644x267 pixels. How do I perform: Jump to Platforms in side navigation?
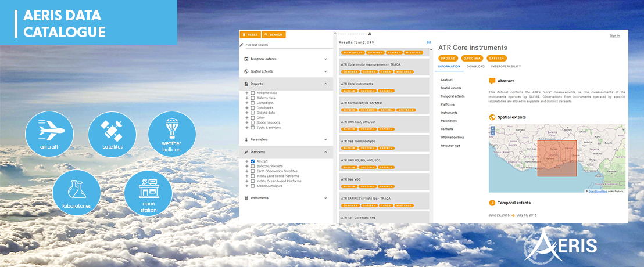[x=448, y=104]
